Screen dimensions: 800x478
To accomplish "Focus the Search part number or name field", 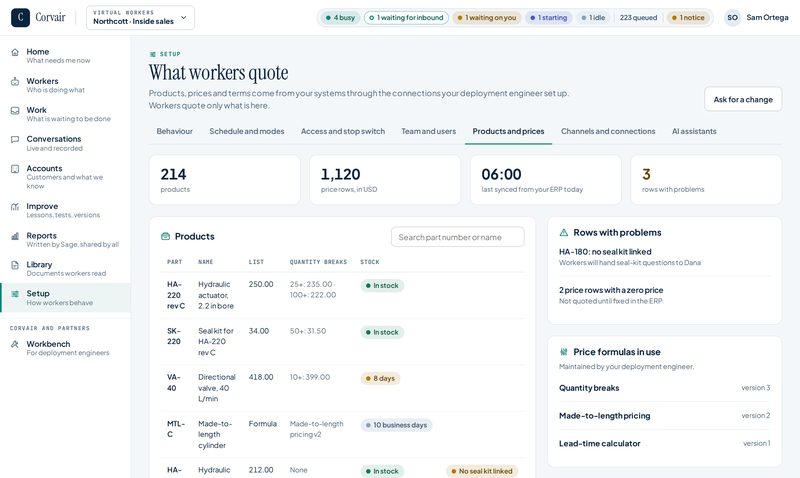I will pyautogui.click(x=458, y=237).
